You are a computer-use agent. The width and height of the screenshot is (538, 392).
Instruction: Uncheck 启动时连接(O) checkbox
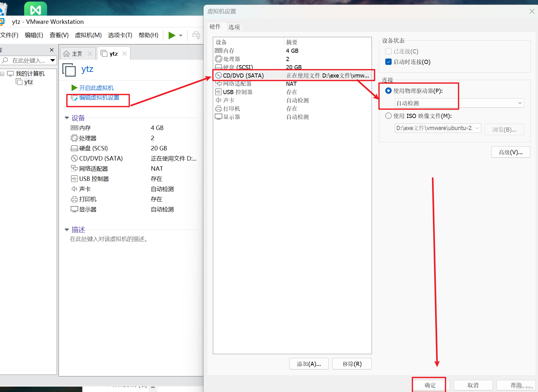[388, 62]
